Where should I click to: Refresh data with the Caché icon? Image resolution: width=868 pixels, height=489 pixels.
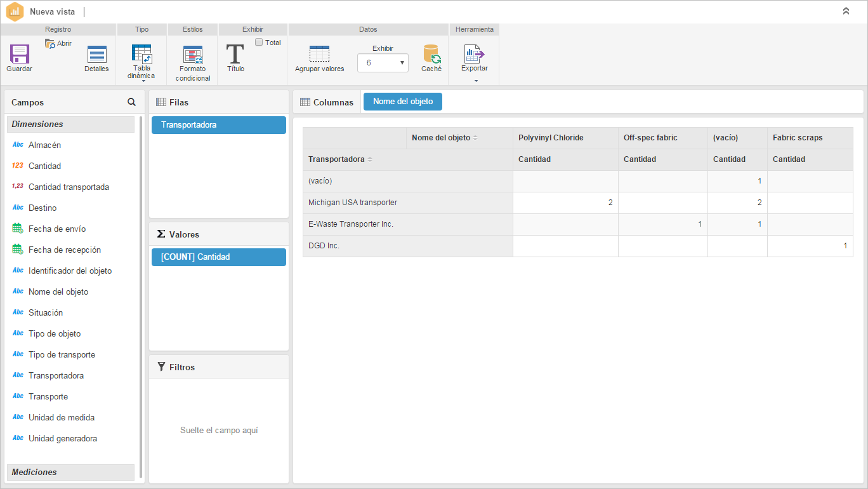pos(431,53)
